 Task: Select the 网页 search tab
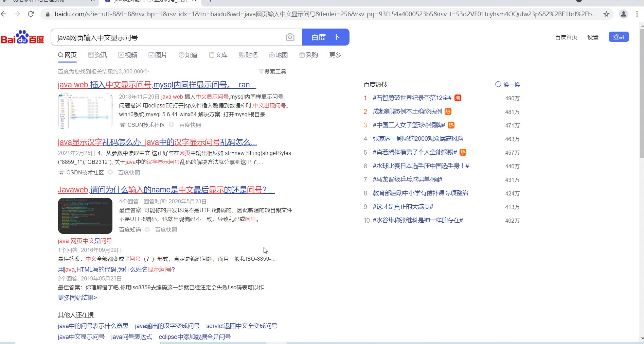pyautogui.click(x=67, y=55)
